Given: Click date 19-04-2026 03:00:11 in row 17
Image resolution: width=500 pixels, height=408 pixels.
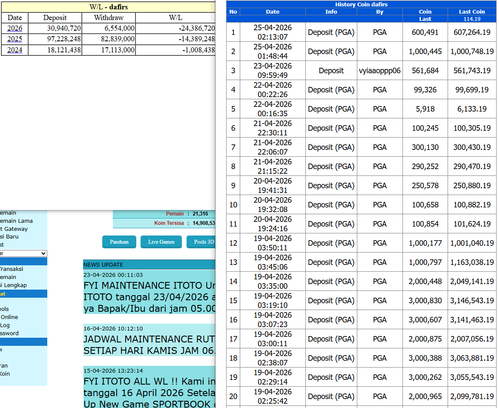Looking at the screenshot, I should point(272,339).
